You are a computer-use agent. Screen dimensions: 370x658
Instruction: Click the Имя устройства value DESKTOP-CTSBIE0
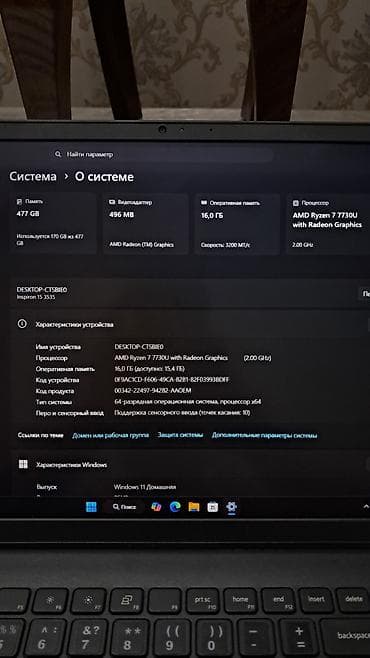[139, 347]
